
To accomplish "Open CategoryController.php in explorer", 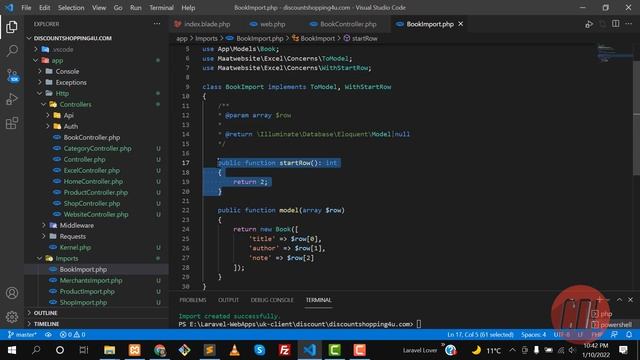I will coord(97,149).
